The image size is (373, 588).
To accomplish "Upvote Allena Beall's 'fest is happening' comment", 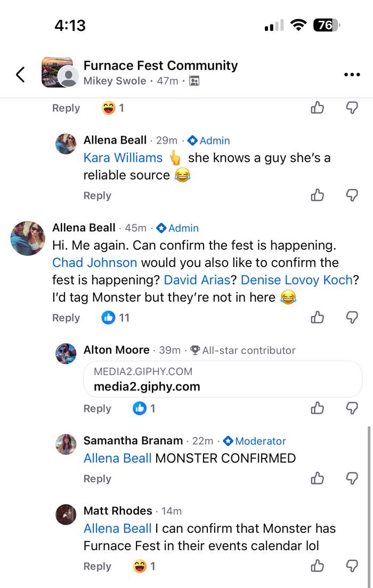I will pyautogui.click(x=317, y=317).
